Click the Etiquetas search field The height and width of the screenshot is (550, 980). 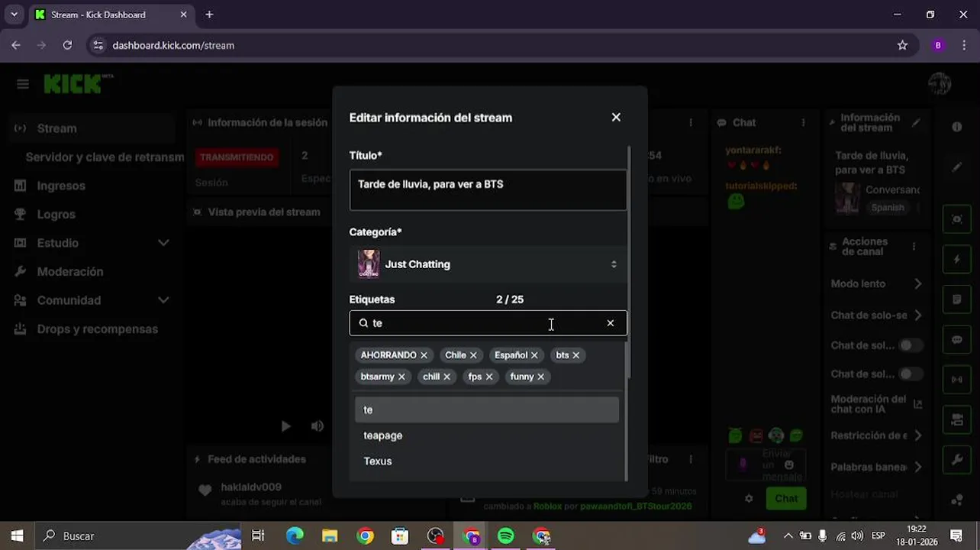coord(488,323)
